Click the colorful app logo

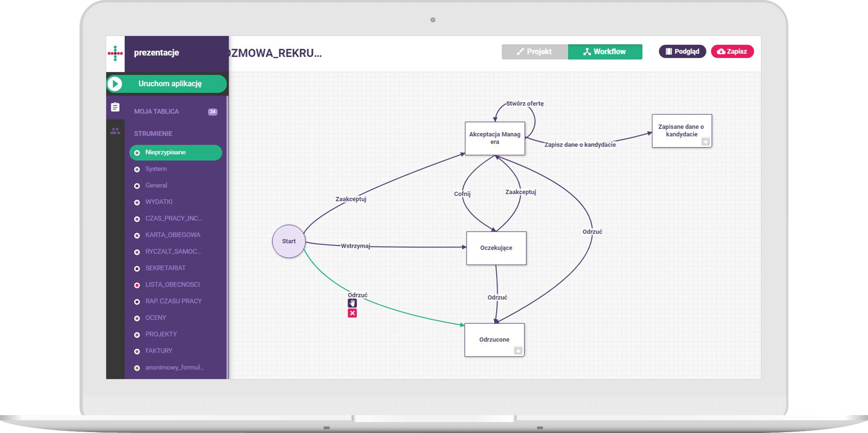pos(115,53)
